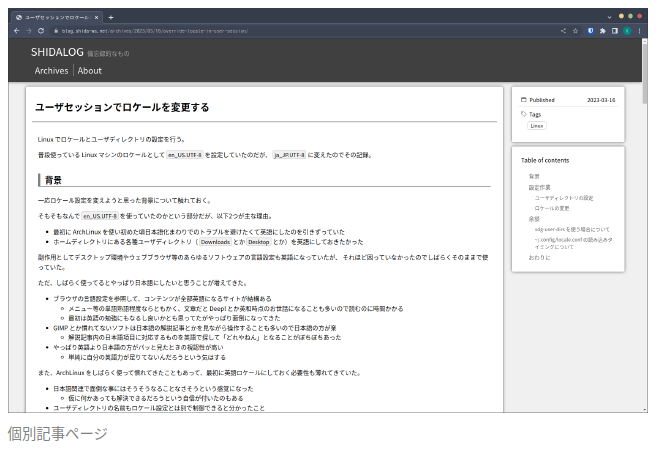Open ユーザディレクトリの設定 contents link
Viewport: 661px width, 457px height.
tap(564, 198)
